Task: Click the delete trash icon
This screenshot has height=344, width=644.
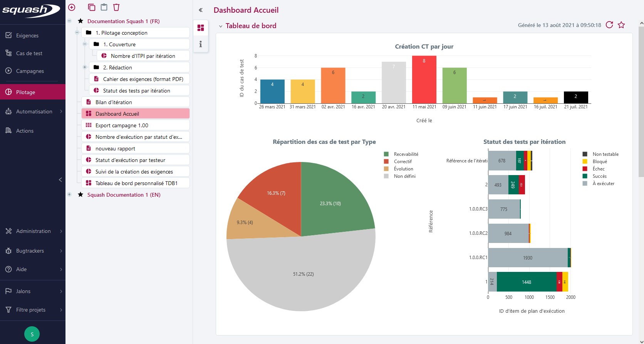Action: coord(116,7)
